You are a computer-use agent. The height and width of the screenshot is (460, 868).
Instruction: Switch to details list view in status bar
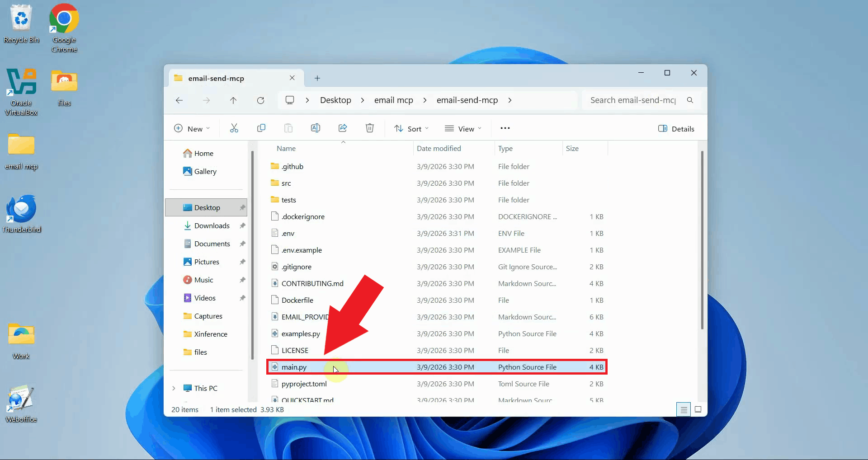pyautogui.click(x=684, y=409)
